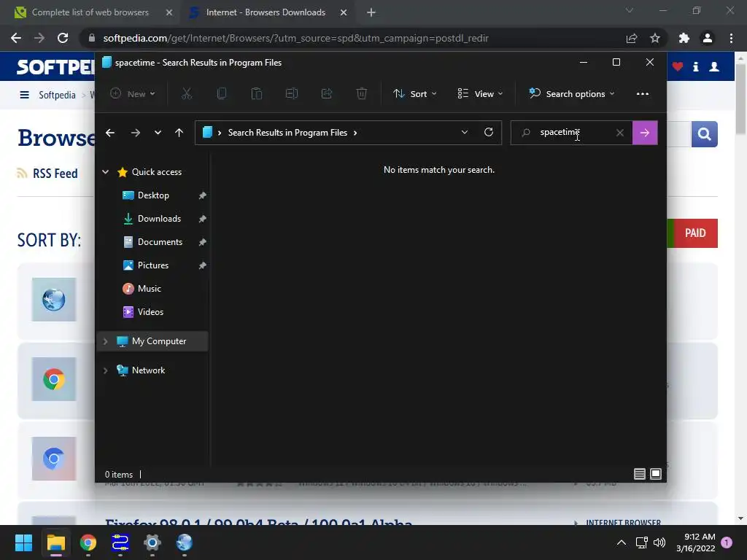Share this page icon in Chrome
The height and width of the screenshot is (560, 747).
pyautogui.click(x=632, y=38)
